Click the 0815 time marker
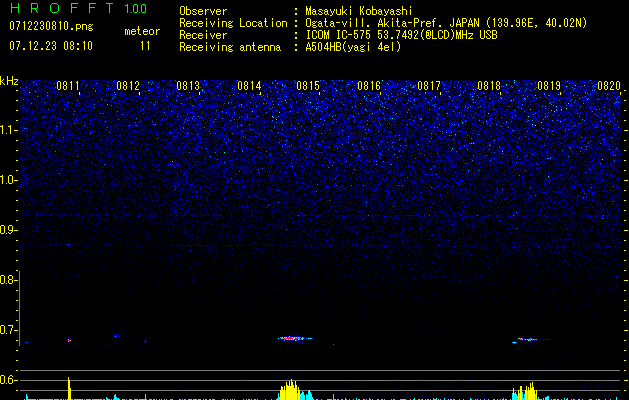Viewport: 629px width, 400px height. point(308,86)
